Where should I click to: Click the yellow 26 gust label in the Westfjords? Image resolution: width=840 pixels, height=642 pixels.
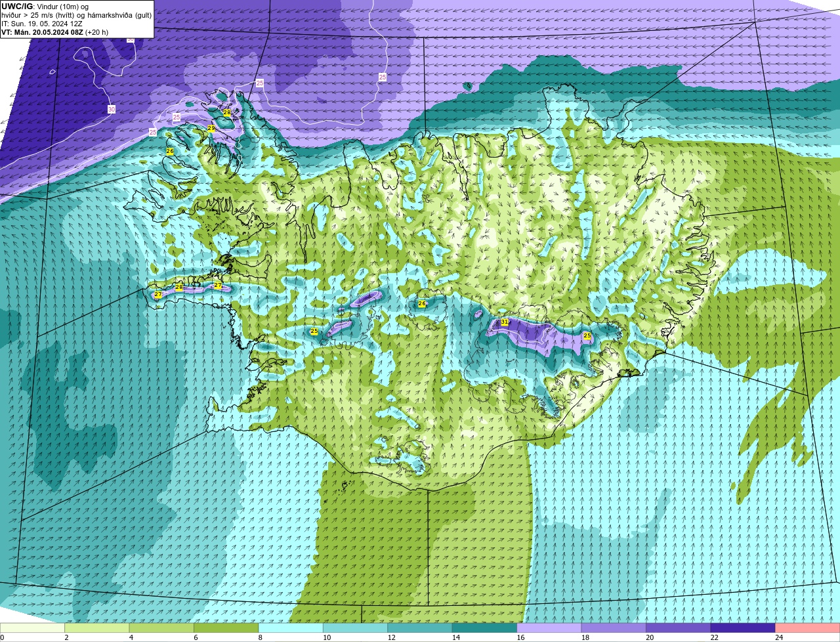170,151
